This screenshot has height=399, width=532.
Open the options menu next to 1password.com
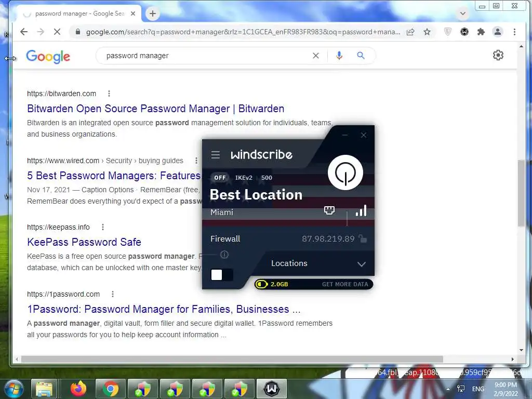113,294
